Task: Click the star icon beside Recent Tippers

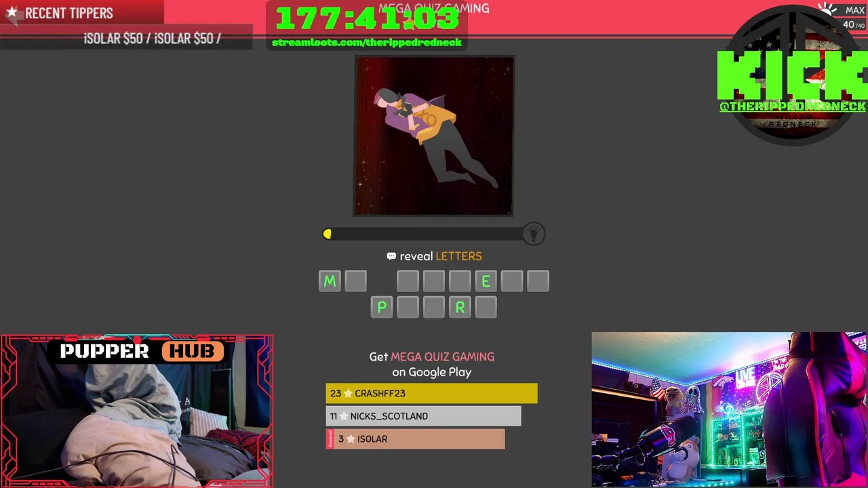Action: (x=12, y=12)
